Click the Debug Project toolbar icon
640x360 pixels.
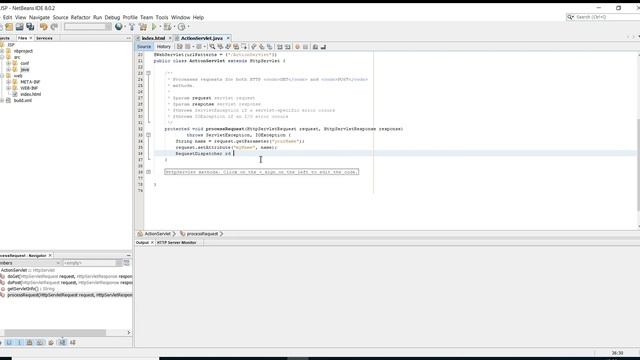coord(167,27)
